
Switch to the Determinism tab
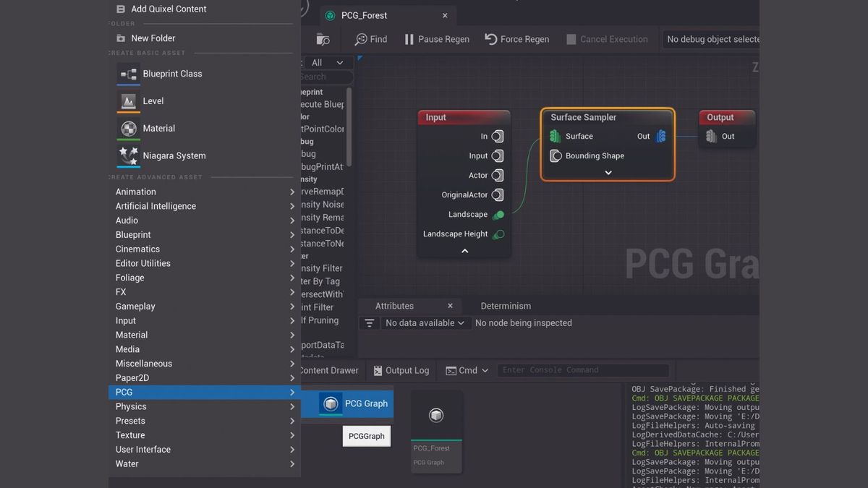point(505,306)
